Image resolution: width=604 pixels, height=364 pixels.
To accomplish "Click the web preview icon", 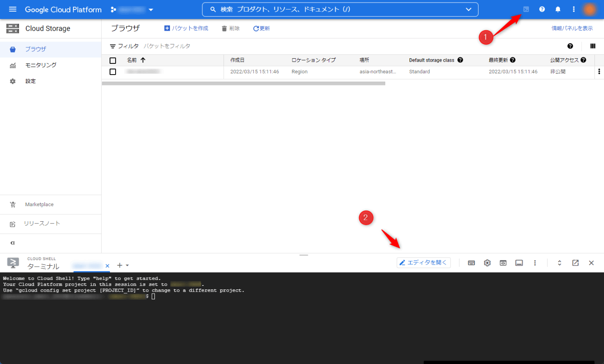I will coord(503,263).
